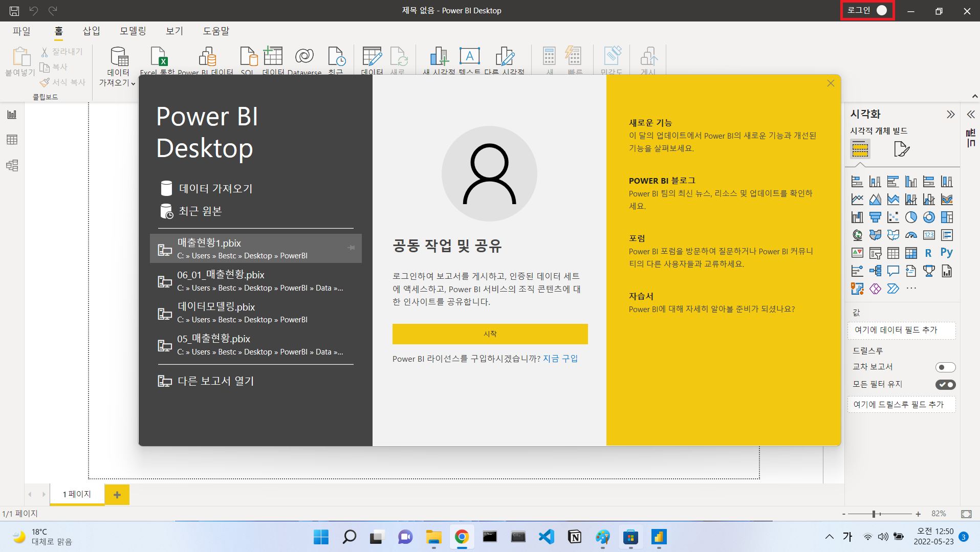Open the Report view in left sidebar
Viewport: 980px width, 552px height.
tap(12, 114)
